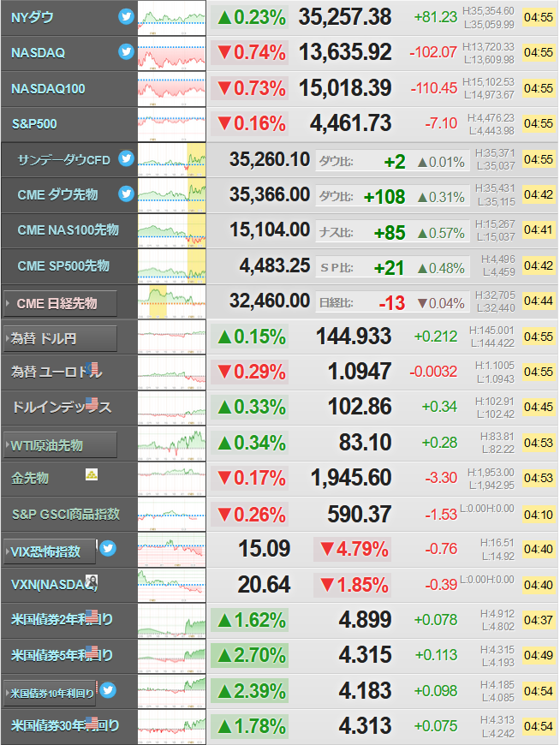
Task: Open the NYダウ index name
Action: click(x=32, y=18)
